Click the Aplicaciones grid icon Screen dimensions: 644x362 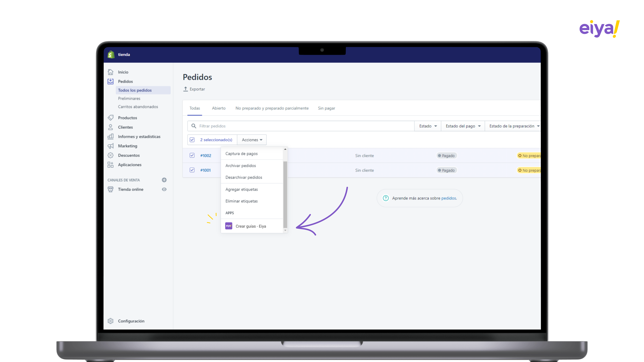(111, 165)
